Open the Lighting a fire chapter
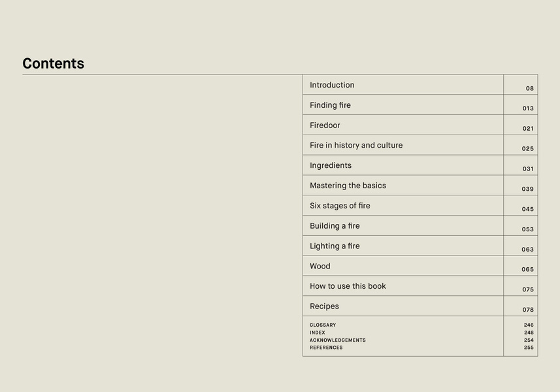The image size is (560, 392). coord(335,246)
